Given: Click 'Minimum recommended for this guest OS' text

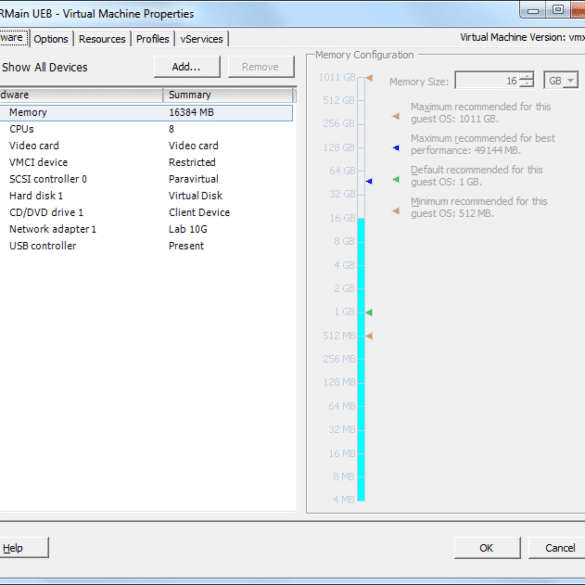Looking at the screenshot, I should (479, 207).
